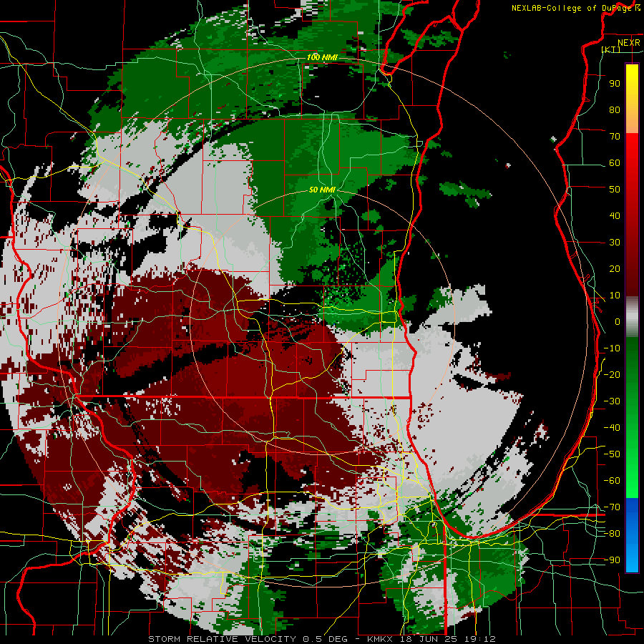This screenshot has height=644, width=644.
Task: Click the 70 value on velocity scale
Action: (x=615, y=137)
